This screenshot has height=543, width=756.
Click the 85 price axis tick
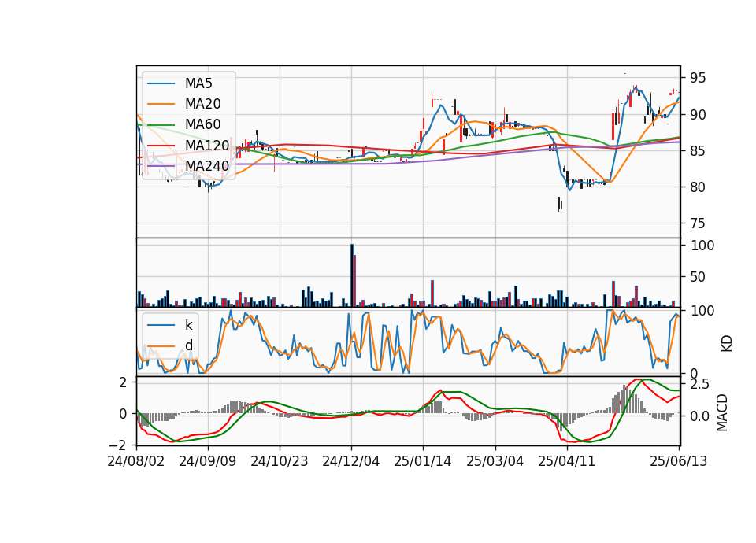click(698, 151)
